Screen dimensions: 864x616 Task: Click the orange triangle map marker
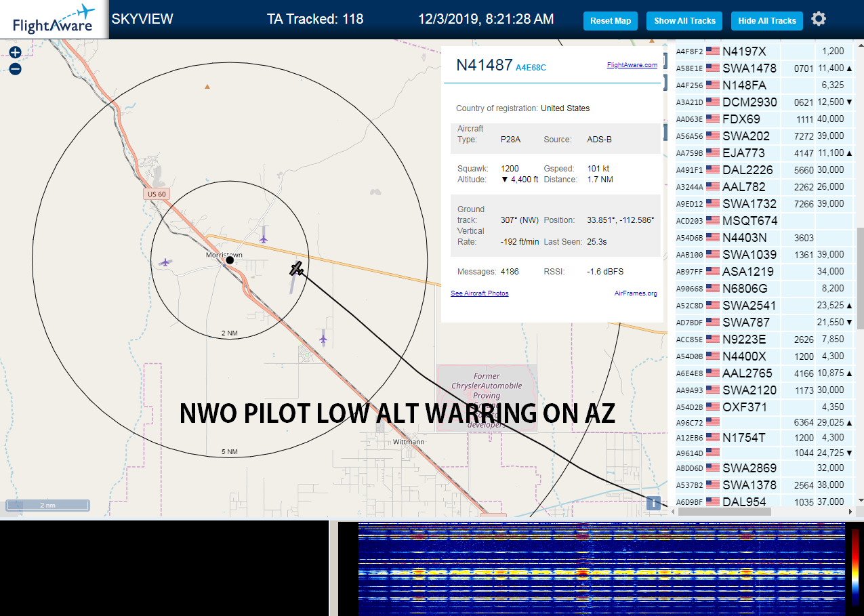pyautogui.click(x=207, y=86)
